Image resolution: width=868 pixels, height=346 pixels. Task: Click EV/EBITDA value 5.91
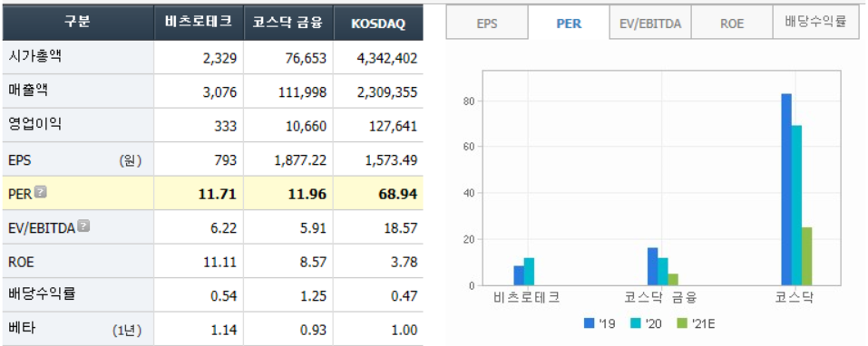314,227
